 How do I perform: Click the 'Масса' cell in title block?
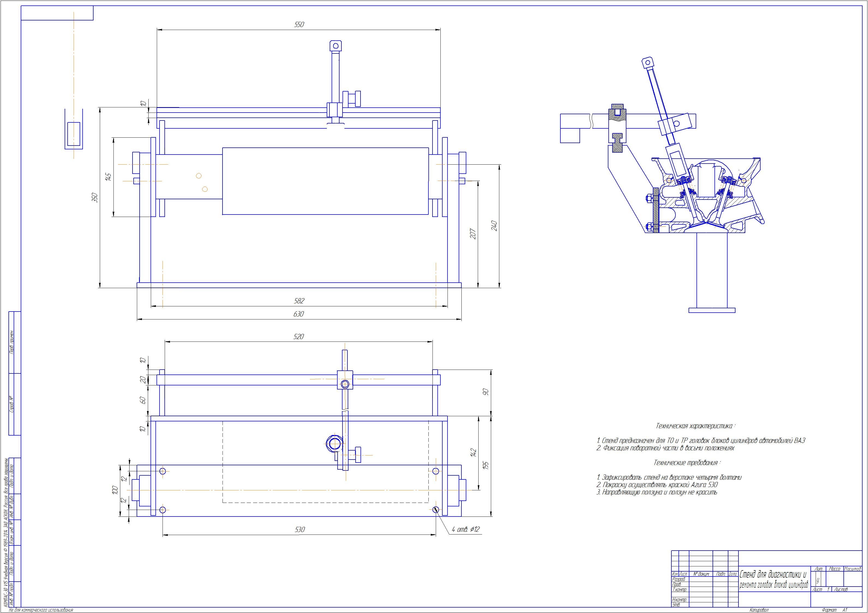[x=834, y=569]
